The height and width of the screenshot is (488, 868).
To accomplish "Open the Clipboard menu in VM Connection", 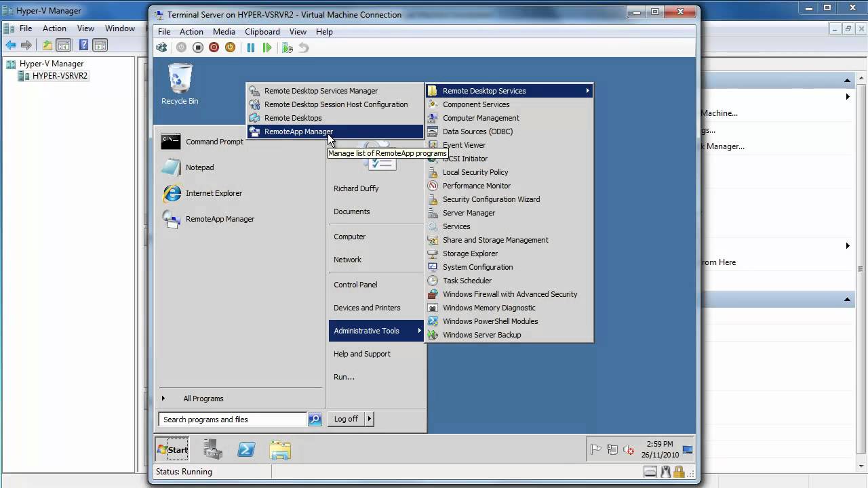I will [262, 32].
